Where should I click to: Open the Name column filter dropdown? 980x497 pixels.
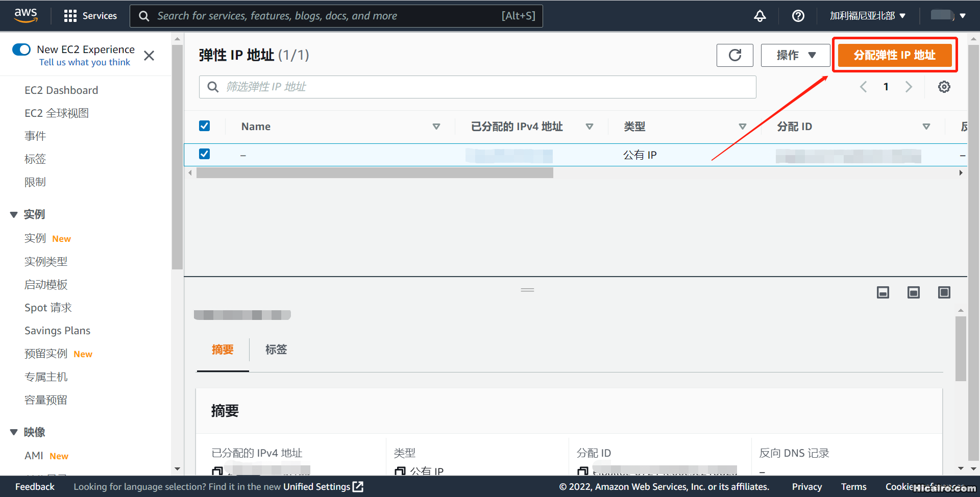437,126
